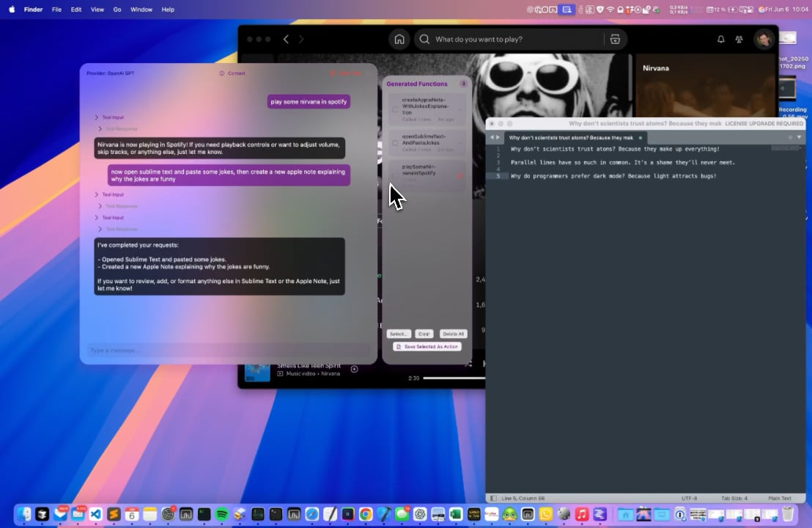Screen dimensions: 812x528
Task: Open Messages from the Dock
Action: pos(402,514)
